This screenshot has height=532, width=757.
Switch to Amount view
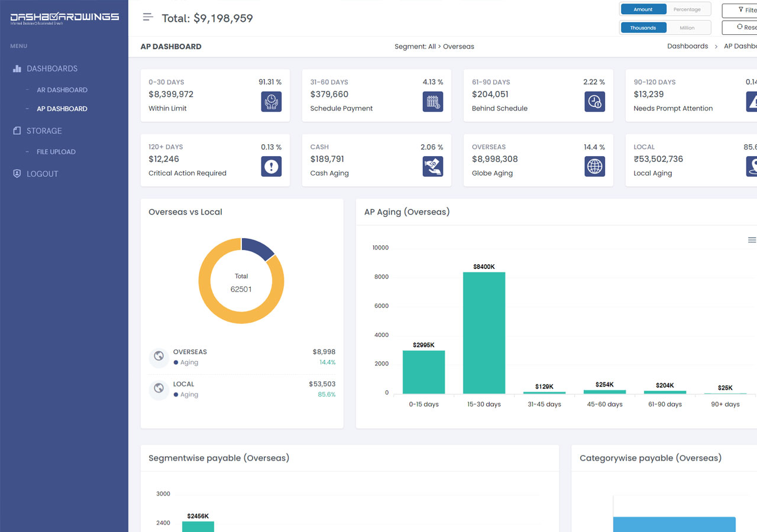pos(643,9)
